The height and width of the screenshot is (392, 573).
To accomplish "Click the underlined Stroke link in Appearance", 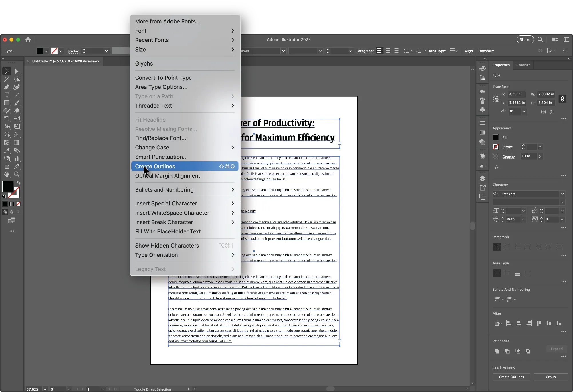I will point(507,147).
